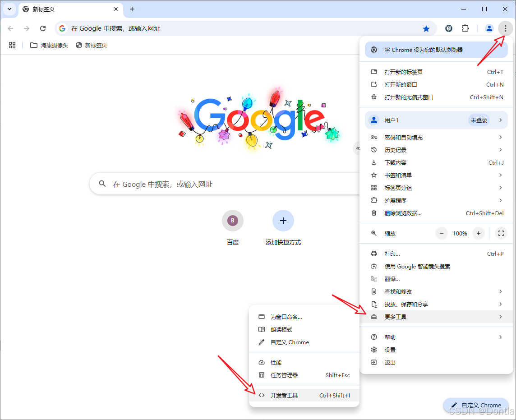Image resolution: width=516 pixels, height=420 pixels.
Task: Open the apps grid icon in bookmarks bar
Action: pyautogui.click(x=12, y=45)
